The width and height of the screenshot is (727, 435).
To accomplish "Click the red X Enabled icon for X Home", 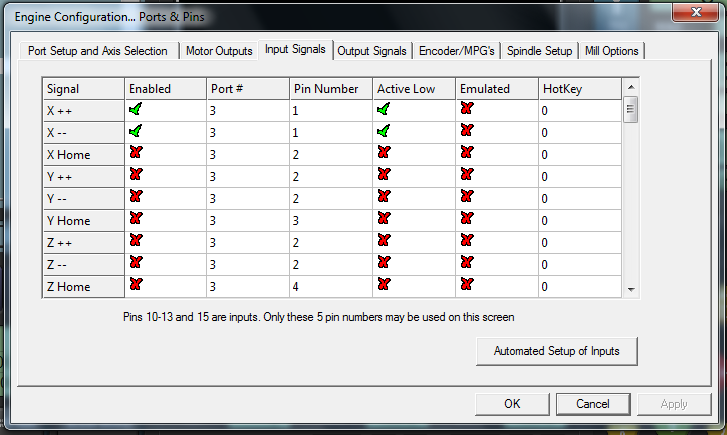I will 136,152.
